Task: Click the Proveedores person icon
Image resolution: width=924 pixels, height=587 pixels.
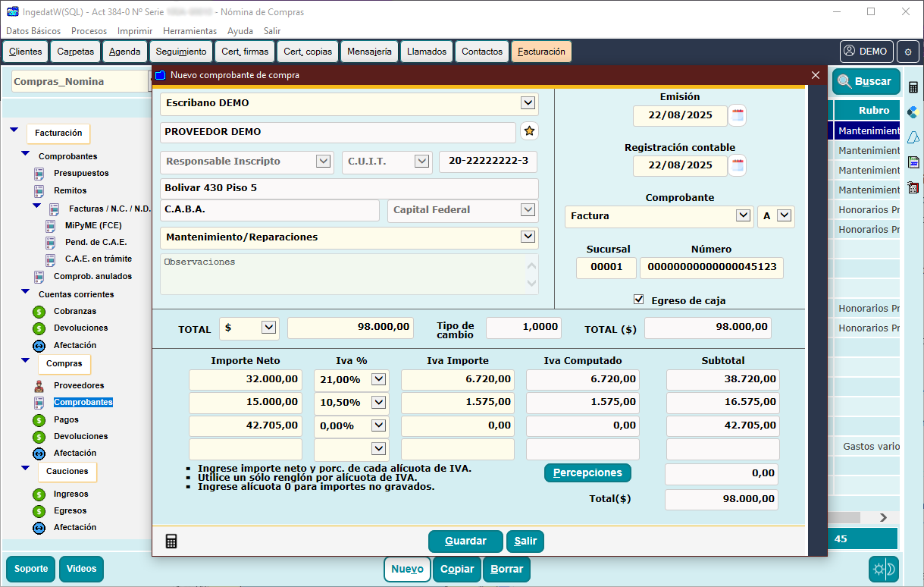Action: click(39, 385)
